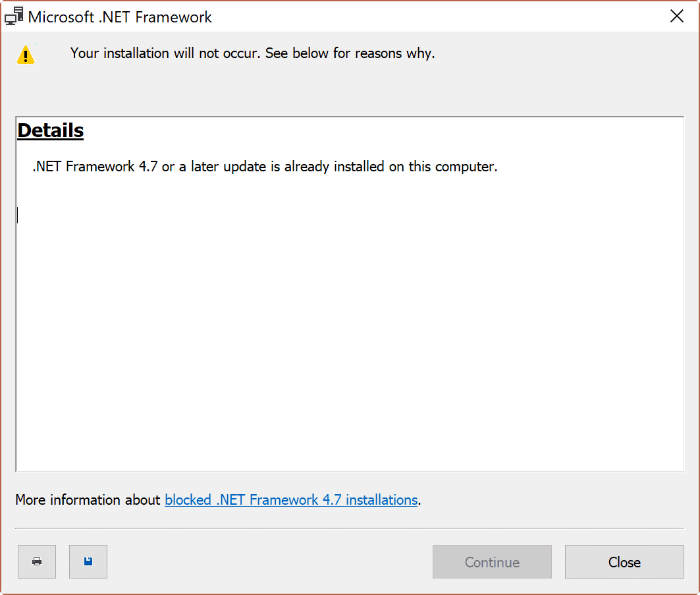Click inside the Details information panel
This screenshot has width=700, height=595.
tap(349, 297)
